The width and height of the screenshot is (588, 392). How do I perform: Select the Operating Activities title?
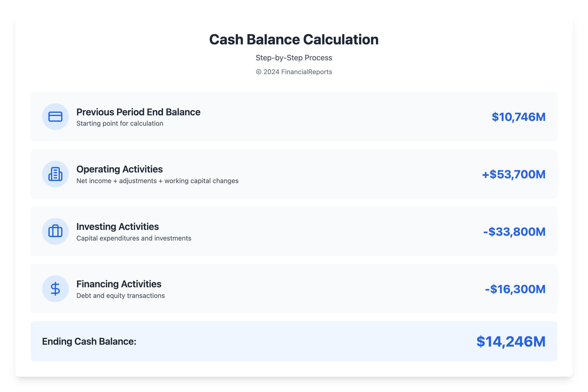coord(119,169)
